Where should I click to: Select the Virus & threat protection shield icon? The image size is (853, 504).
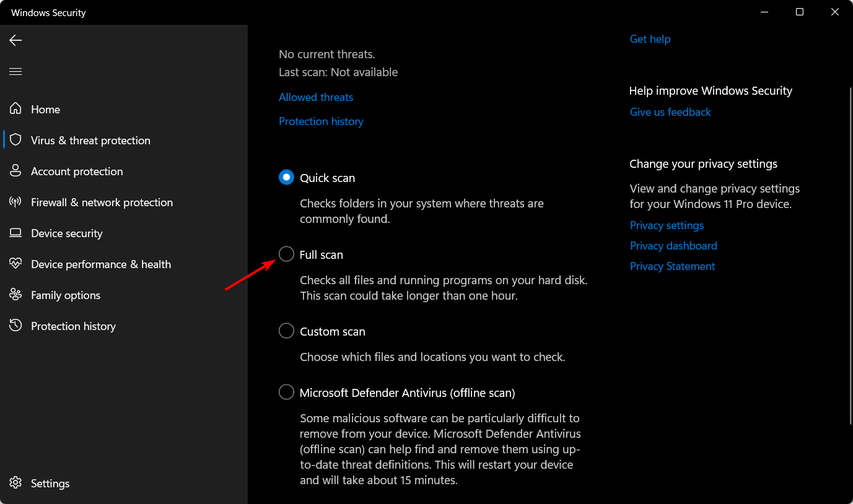pyautogui.click(x=16, y=140)
